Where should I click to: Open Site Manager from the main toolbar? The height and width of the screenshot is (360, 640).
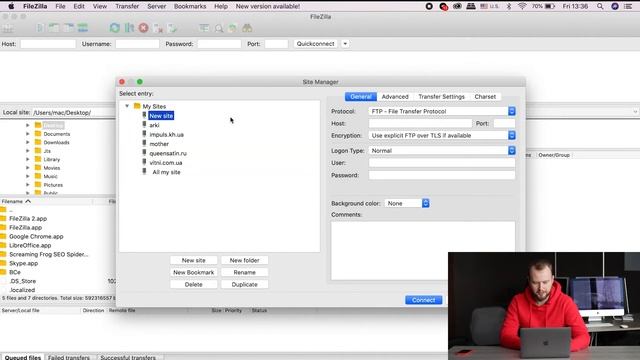[8, 28]
